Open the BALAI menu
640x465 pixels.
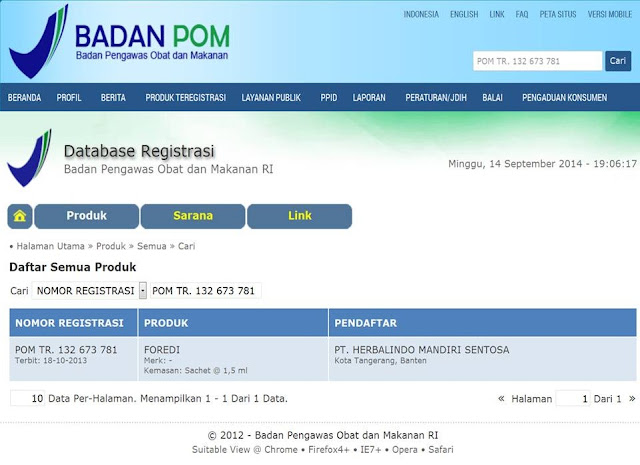[492, 98]
